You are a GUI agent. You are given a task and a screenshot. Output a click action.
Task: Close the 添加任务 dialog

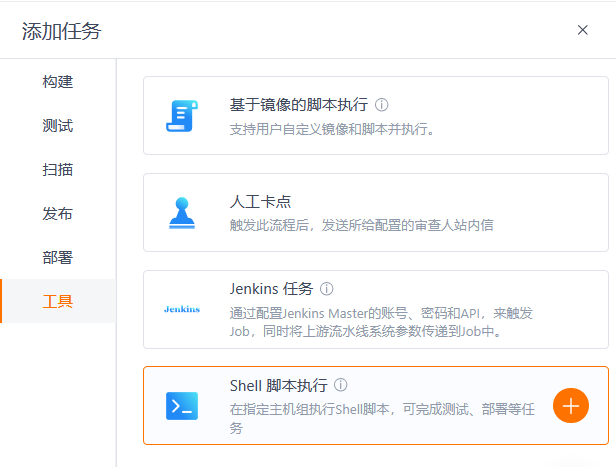pyautogui.click(x=583, y=30)
